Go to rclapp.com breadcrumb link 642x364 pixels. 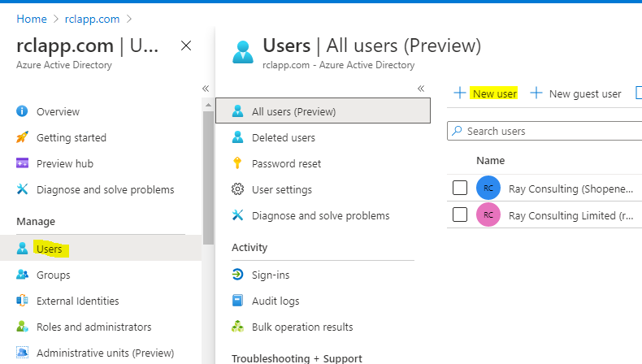(x=92, y=19)
